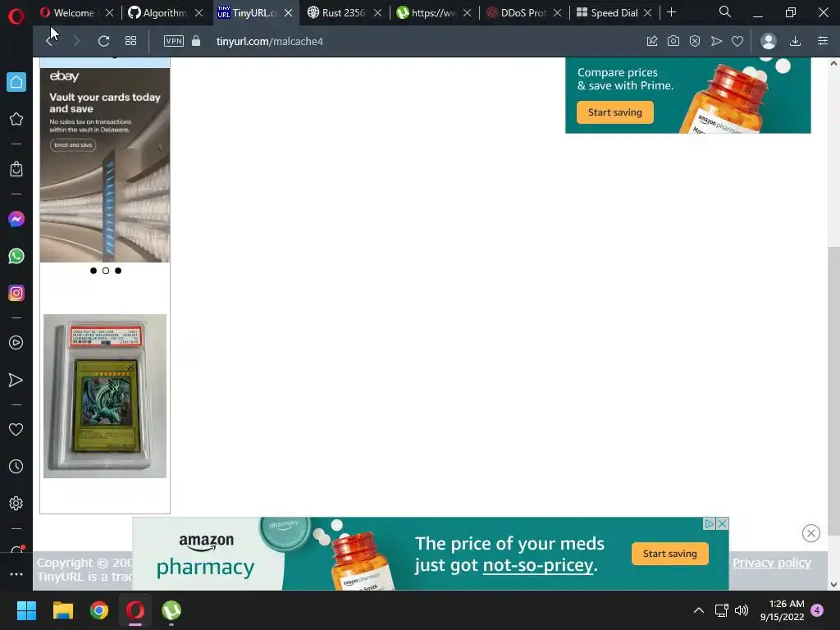Open AdChoices icon on bottom banner

tap(710, 524)
